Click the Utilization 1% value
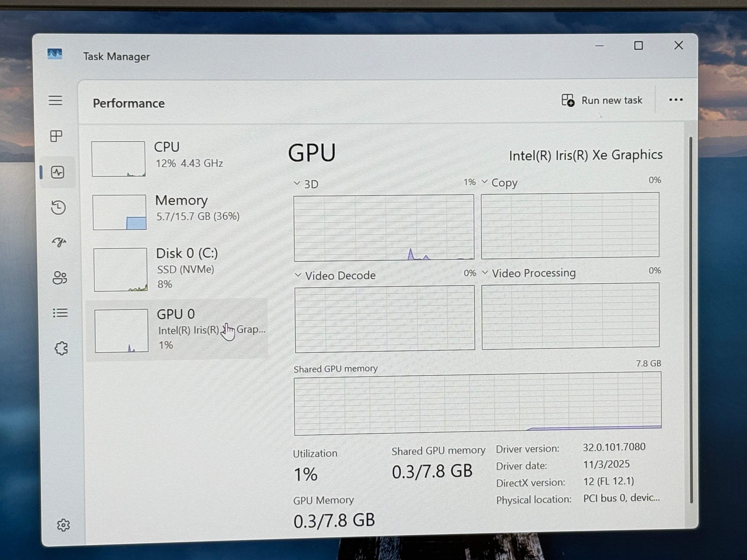The width and height of the screenshot is (747, 560). click(x=306, y=474)
